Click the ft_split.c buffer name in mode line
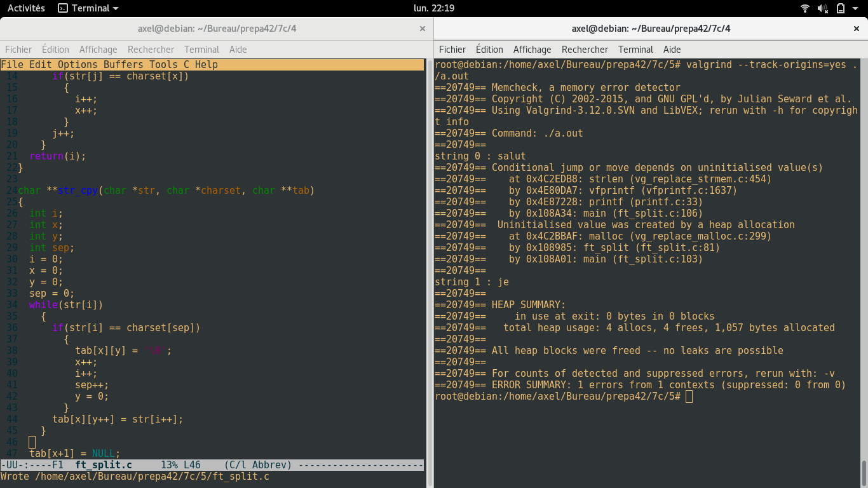The width and height of the screenshot is (868, 488). pyautogui.click(x=103, y=465)
